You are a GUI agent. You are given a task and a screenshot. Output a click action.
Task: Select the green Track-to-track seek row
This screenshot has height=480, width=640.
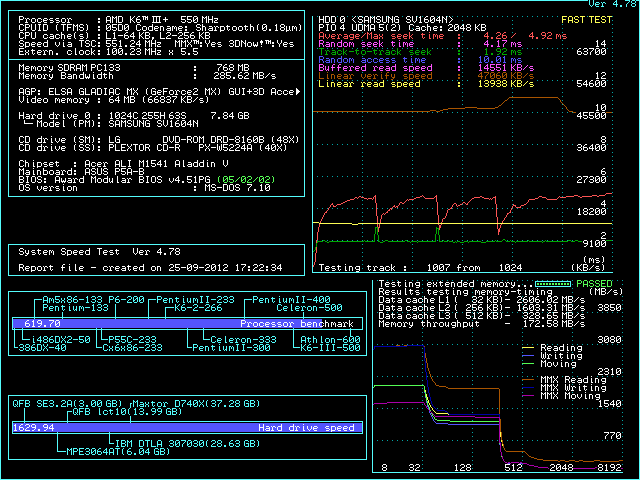point(420,52)
